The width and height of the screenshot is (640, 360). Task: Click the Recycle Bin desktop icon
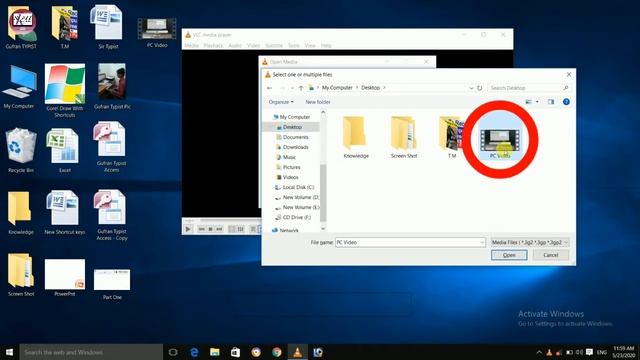(x=20, y=150)
